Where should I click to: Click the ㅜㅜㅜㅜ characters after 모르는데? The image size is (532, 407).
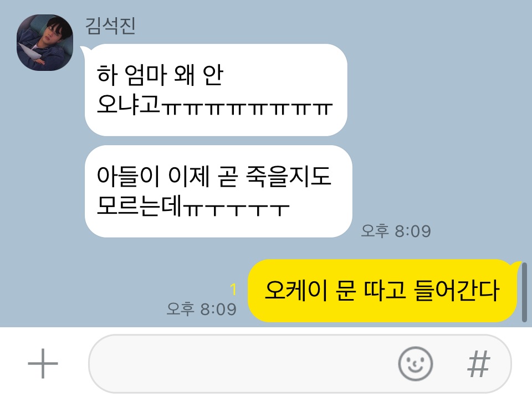[237, 210]
